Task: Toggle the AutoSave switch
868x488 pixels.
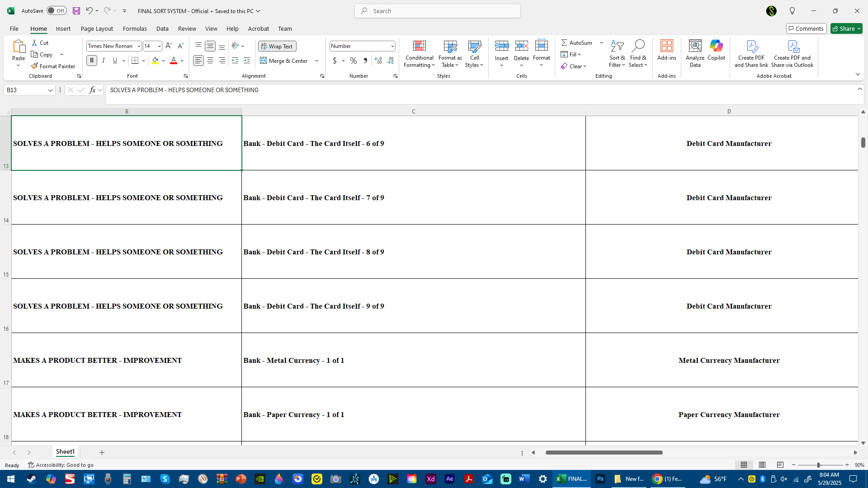Action: tap(57, 11)
